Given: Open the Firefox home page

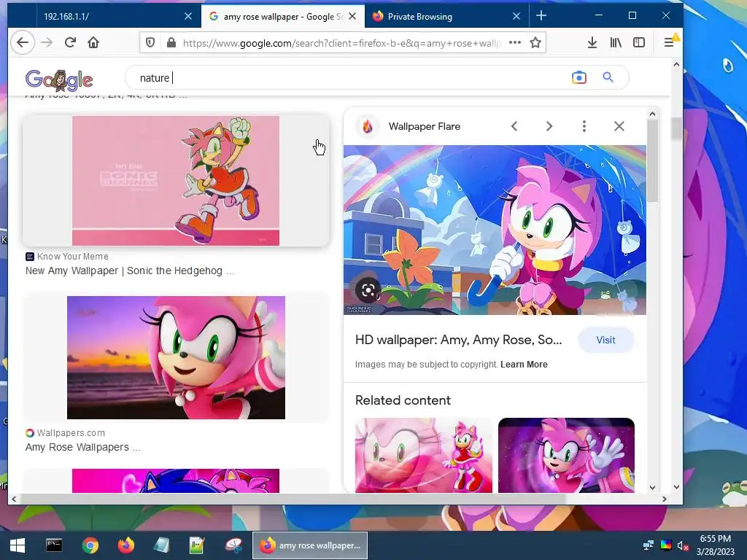Looking at the screenshot, I should click(x=93, y=42).
